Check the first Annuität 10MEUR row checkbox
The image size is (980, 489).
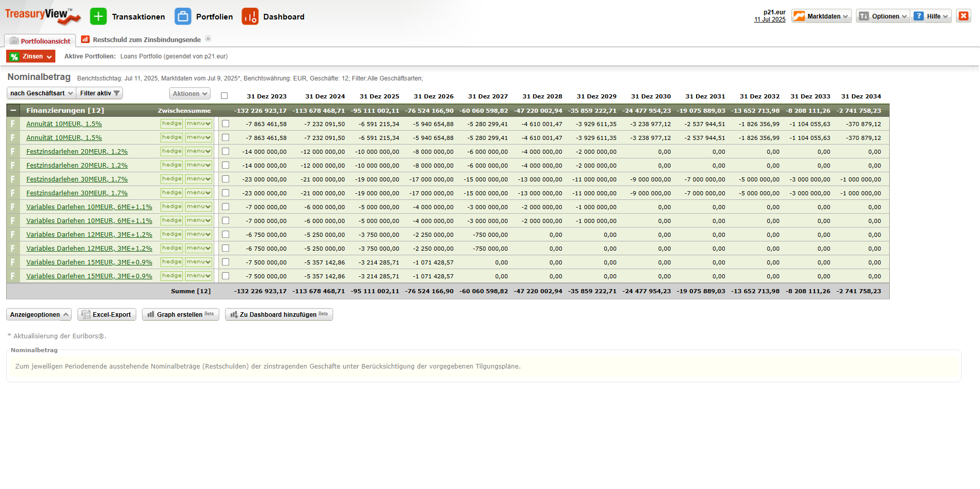(226, 124)
